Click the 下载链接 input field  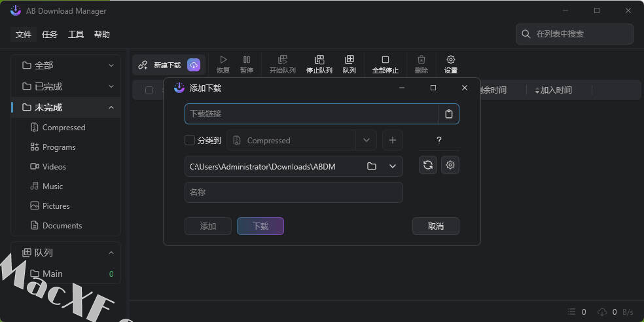click(312, 114)
